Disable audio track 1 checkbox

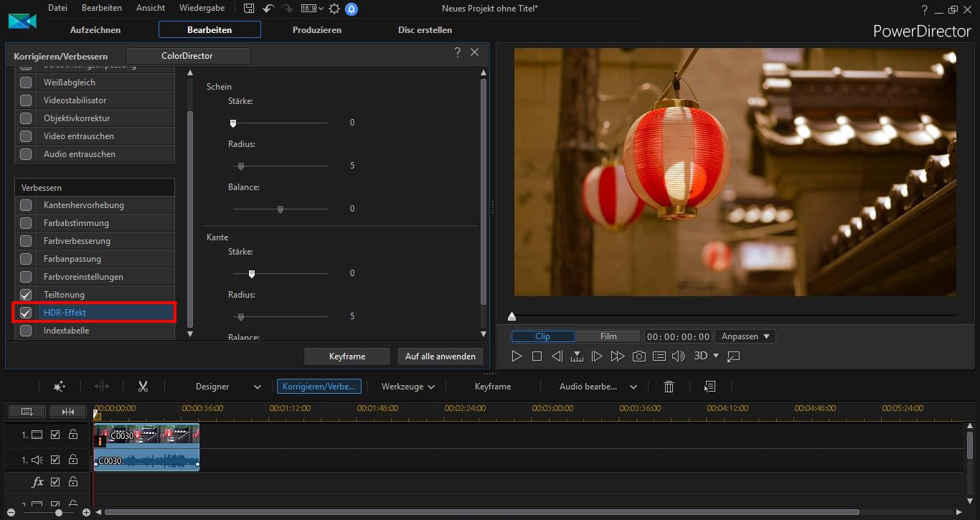(x=55, y=460)
